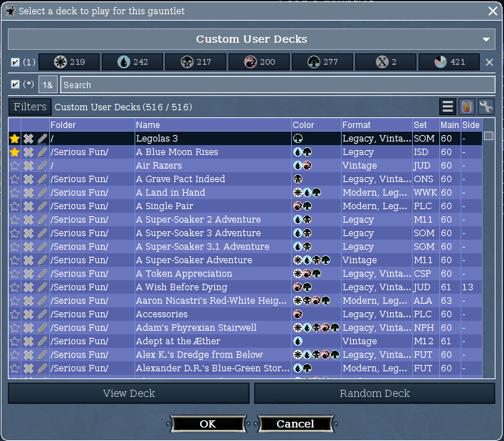Unfavorite the A Blue Moon Rises deck
The image size is (504, 441).
pyautogui.click(x=15, y=152)
